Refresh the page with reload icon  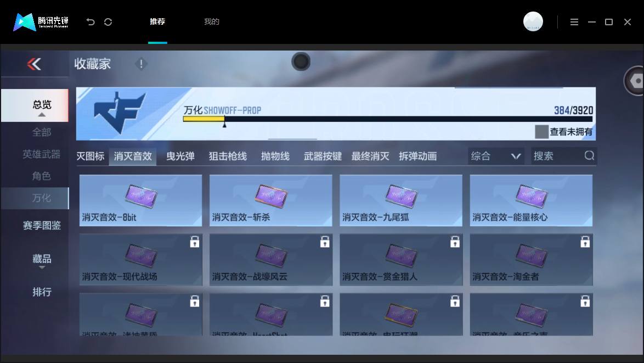coord(108,22)
